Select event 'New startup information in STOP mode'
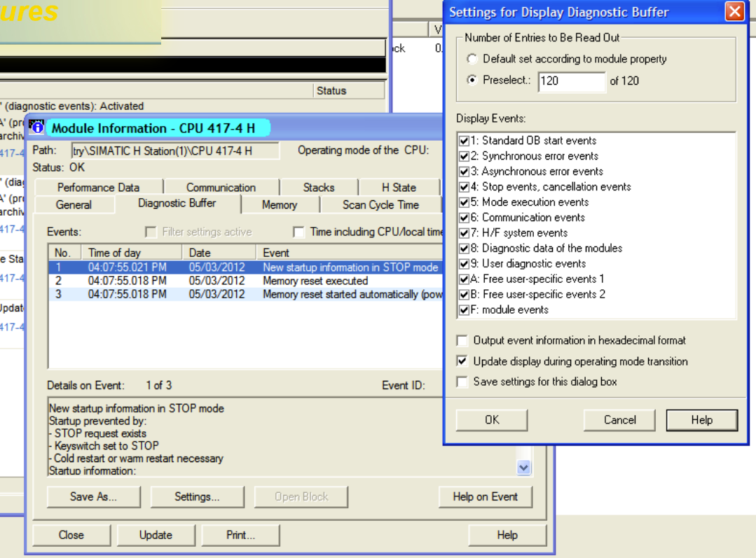 (245, 267)
